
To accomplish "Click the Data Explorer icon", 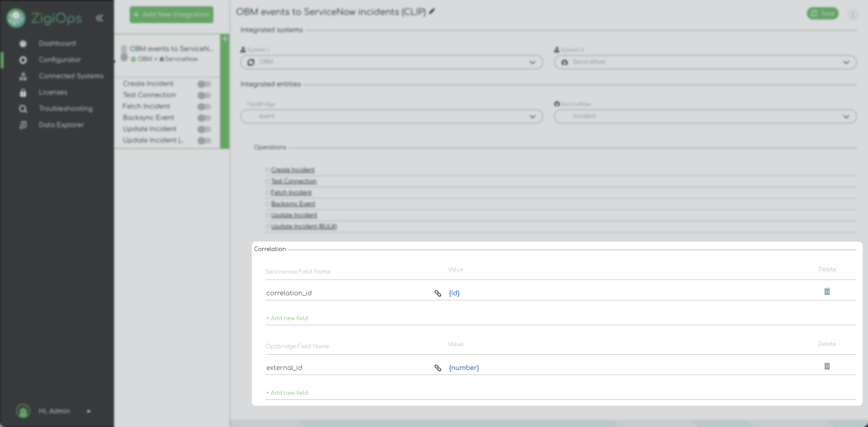I will tap(23, 125).
